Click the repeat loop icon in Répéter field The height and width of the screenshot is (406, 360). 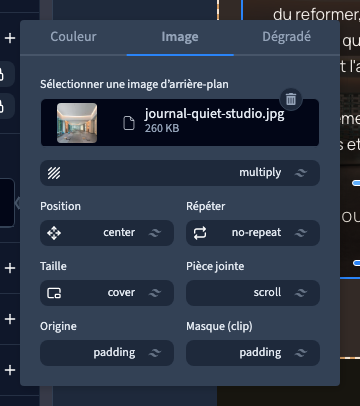tap(200, 233)
